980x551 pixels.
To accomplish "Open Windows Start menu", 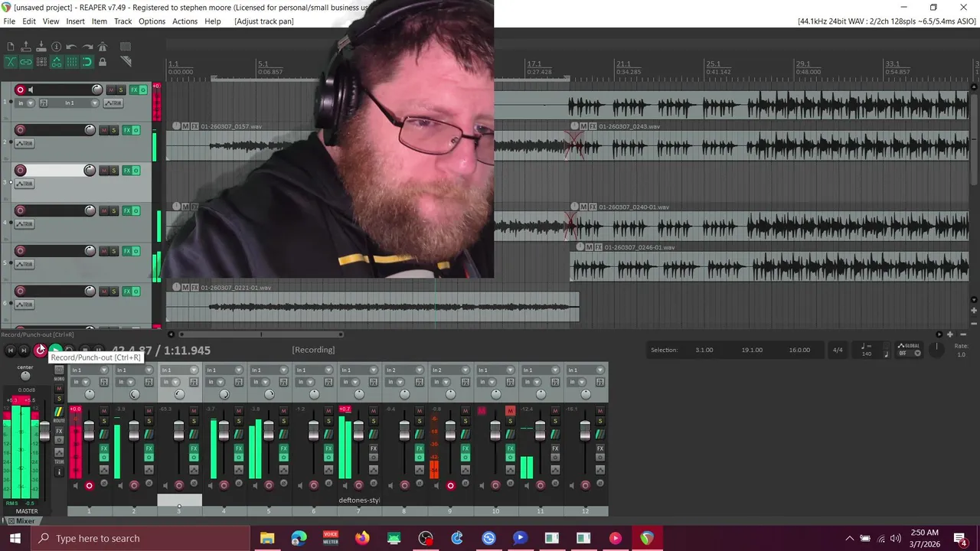I will pyautogui.click(x=15, y=538).
